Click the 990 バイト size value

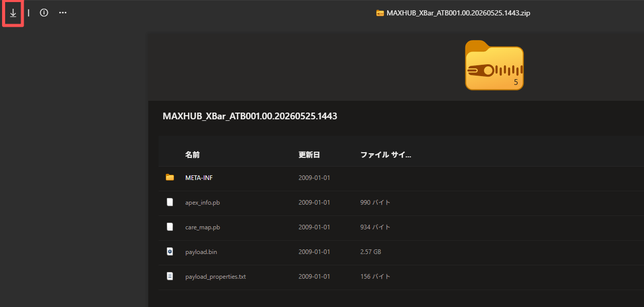(375, 203)
